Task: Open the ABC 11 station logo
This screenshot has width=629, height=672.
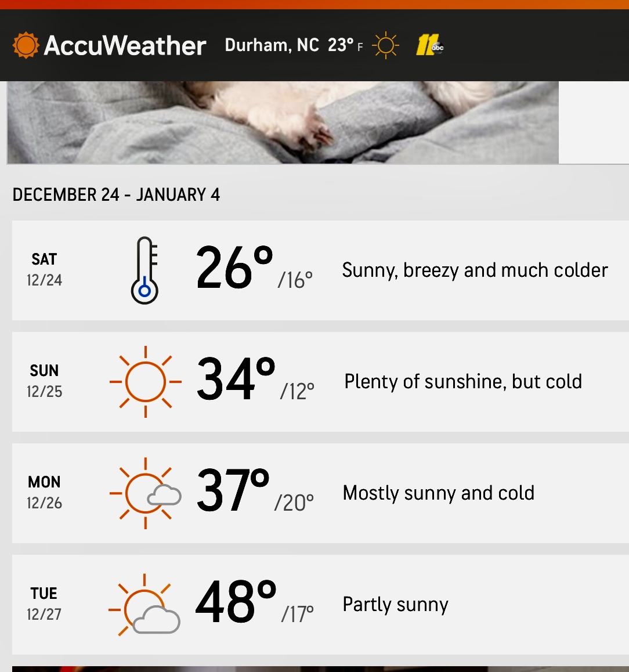Action: tap(429, 45)
